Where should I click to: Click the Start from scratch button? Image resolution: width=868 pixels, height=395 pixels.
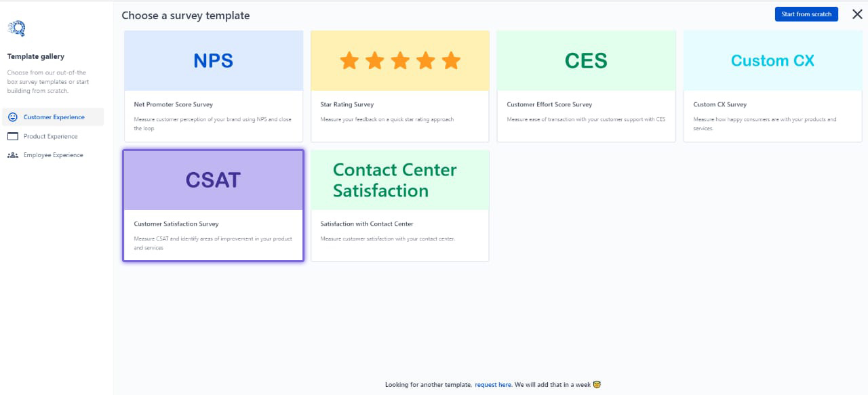pyautogui.click(x=806, y=14)
